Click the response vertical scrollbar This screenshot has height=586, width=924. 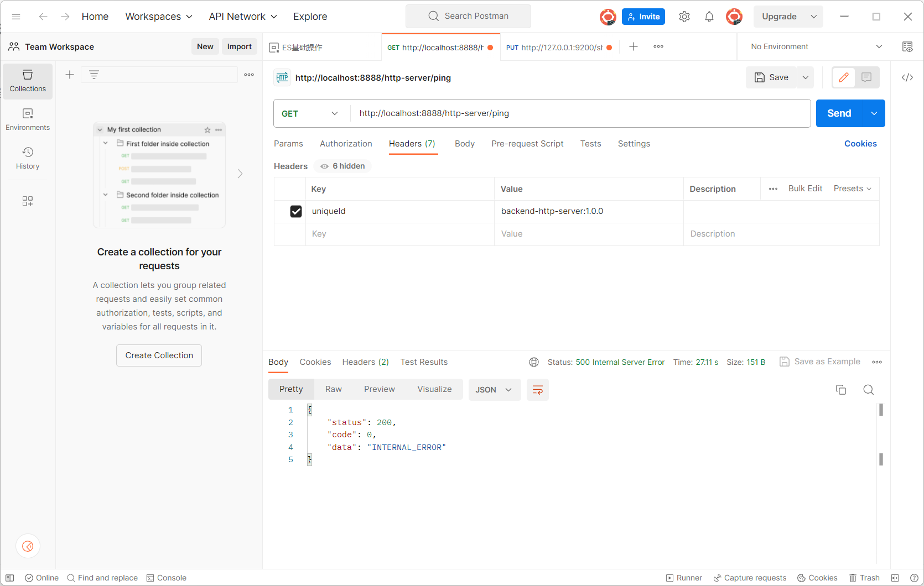tap(881, 434)
